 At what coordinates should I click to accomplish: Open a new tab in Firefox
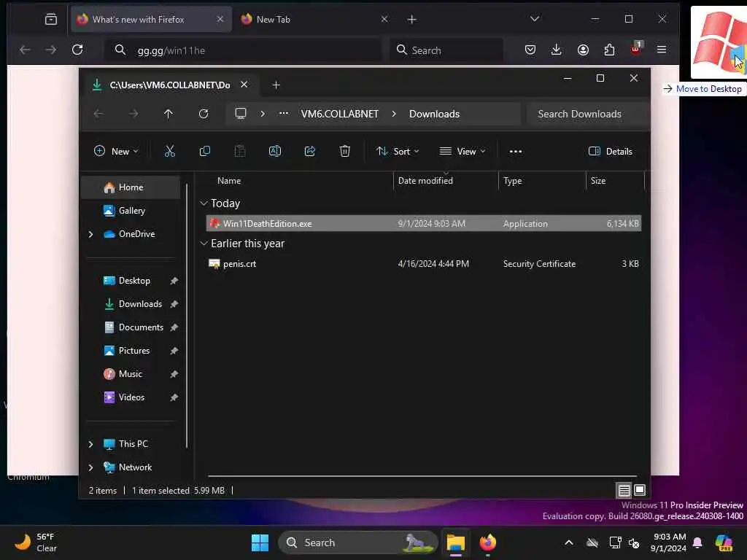point(412,19)
